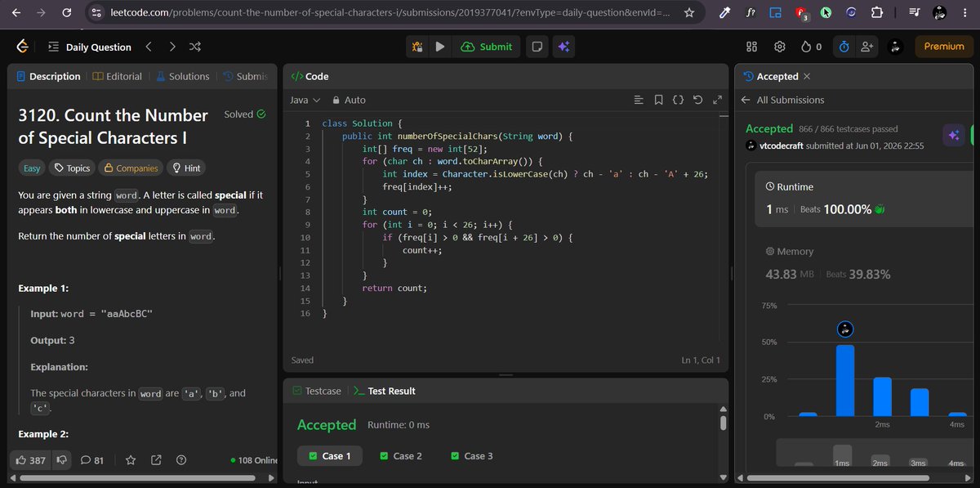The width and height of the screenshot is (980, 488).
Task: Open the code braces snippet icon
Action: [x=678, y=100]
